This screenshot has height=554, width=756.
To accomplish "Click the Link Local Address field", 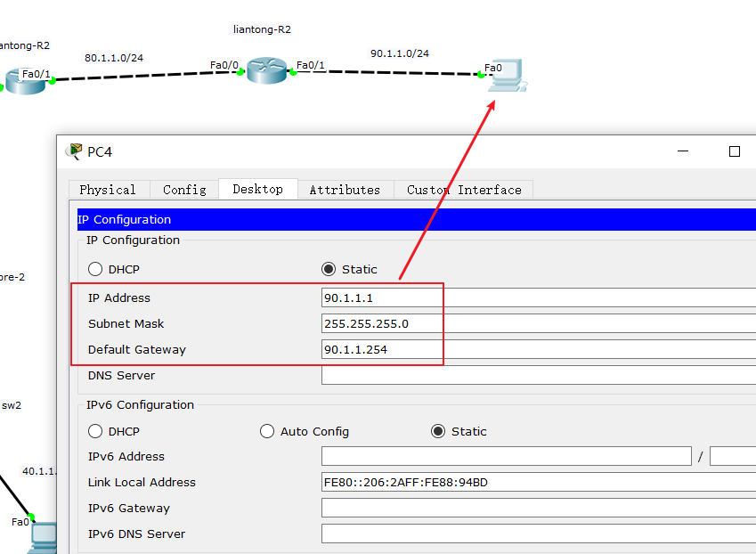I will coord(539,482).
